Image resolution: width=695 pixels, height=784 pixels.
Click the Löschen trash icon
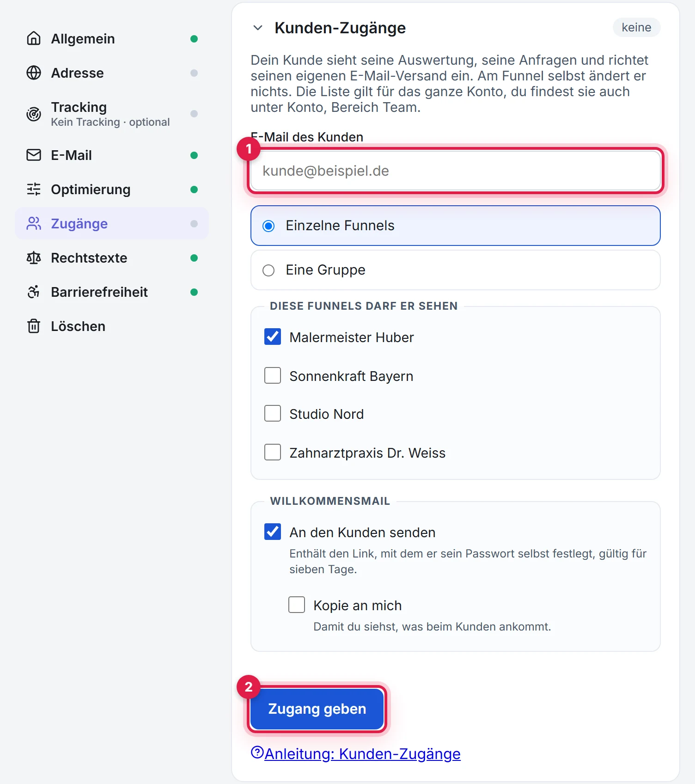(34, 326)
